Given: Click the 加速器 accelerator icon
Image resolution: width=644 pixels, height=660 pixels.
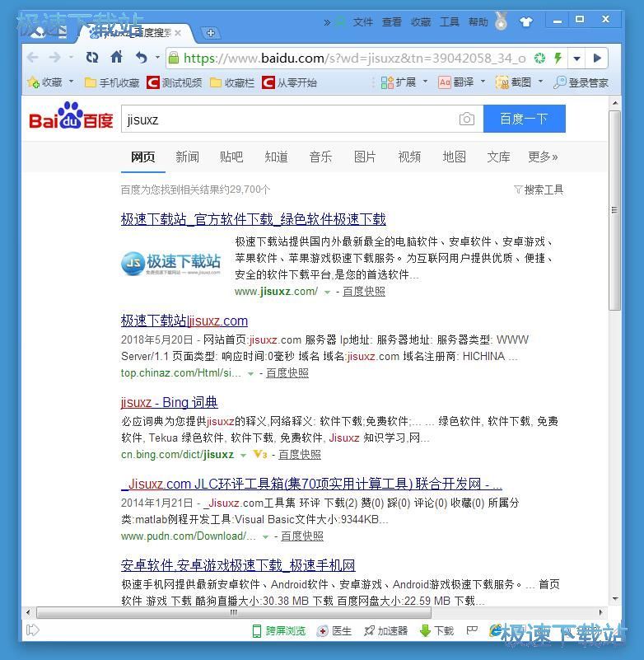Looking at the screenshot, I should 386,630.
